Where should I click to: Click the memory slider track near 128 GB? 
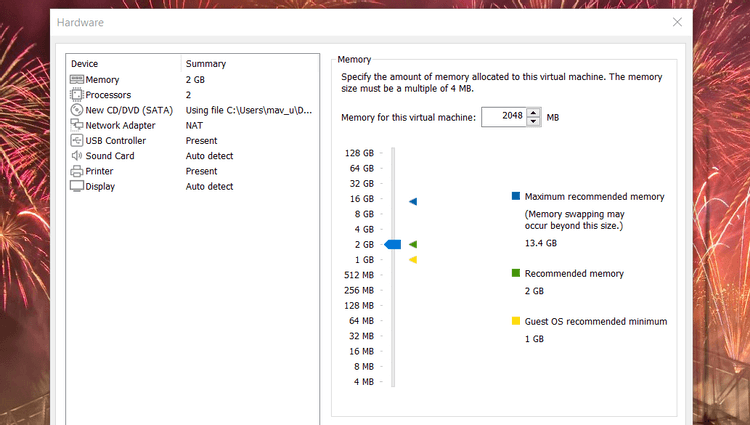[x=393, y=153]
